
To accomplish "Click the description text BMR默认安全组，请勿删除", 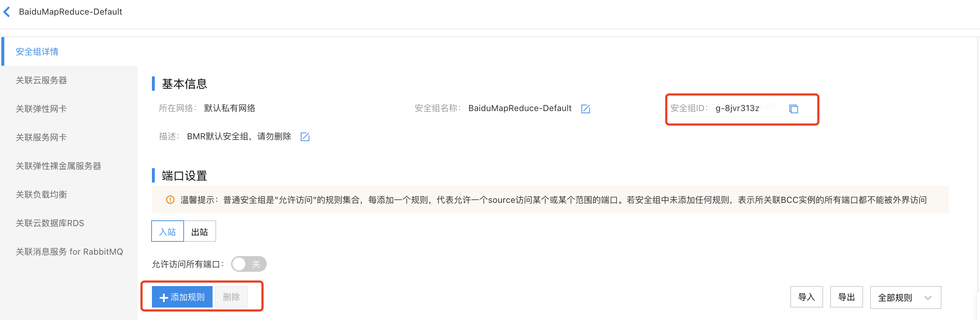I will point(239,136).
